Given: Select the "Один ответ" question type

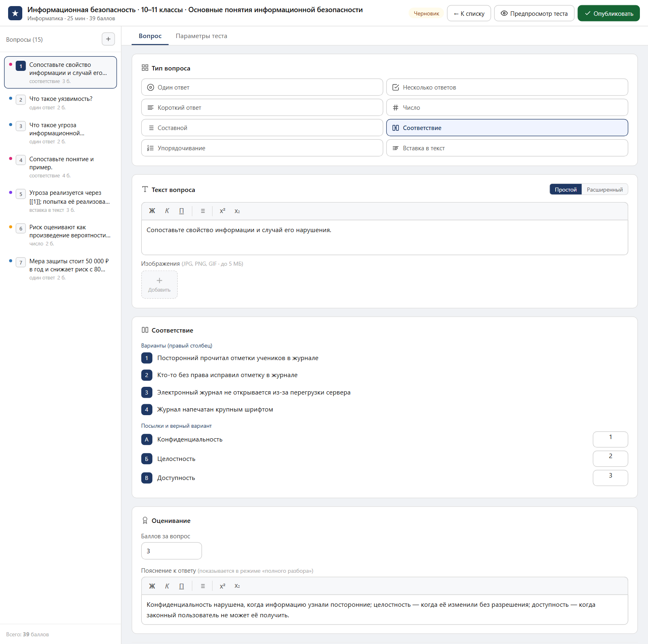Looking at the screenshot, I should click(262, 87).
